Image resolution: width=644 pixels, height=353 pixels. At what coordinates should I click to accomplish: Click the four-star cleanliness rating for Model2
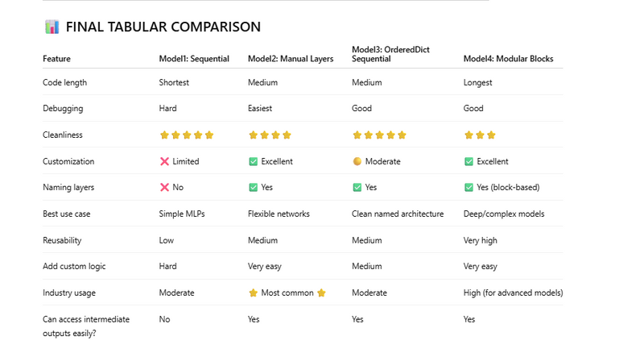tap(270, 135)
